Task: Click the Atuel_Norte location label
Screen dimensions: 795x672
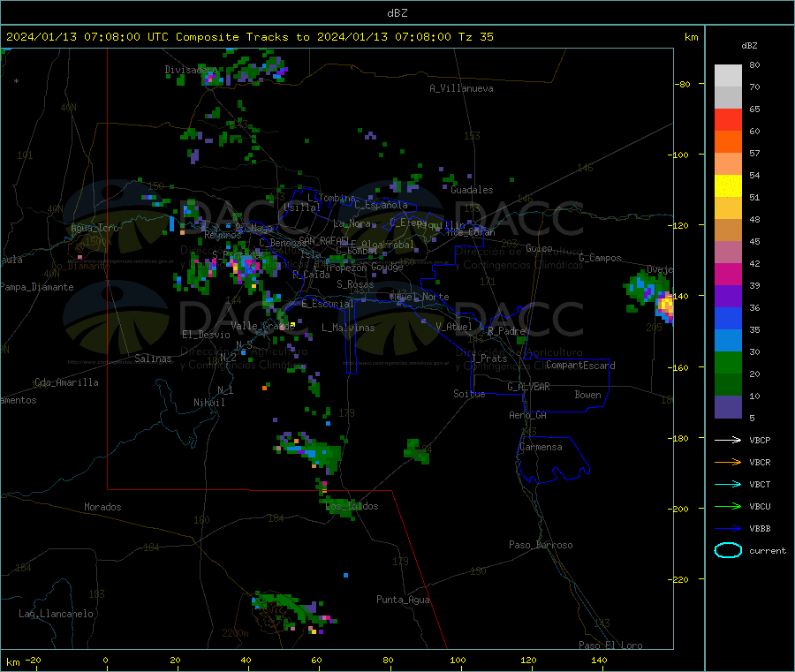Action: [x=420, y=297]
